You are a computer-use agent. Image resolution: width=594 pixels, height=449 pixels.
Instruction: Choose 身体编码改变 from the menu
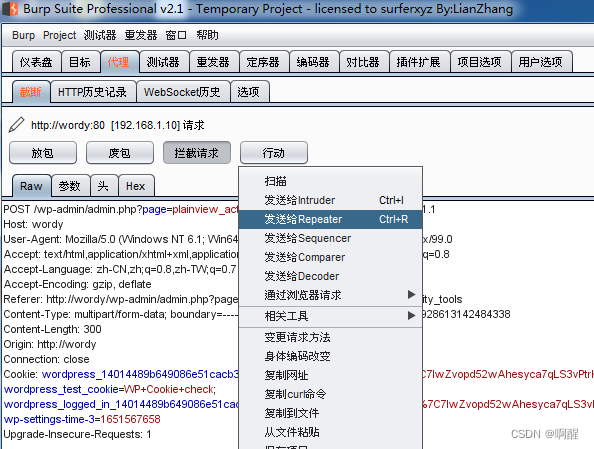tap(330, 356)
